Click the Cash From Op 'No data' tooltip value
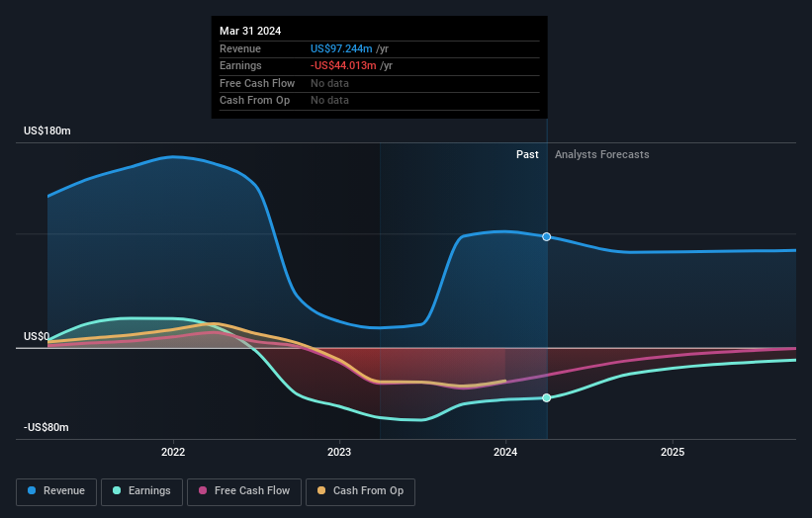 (x=330, y=101)
